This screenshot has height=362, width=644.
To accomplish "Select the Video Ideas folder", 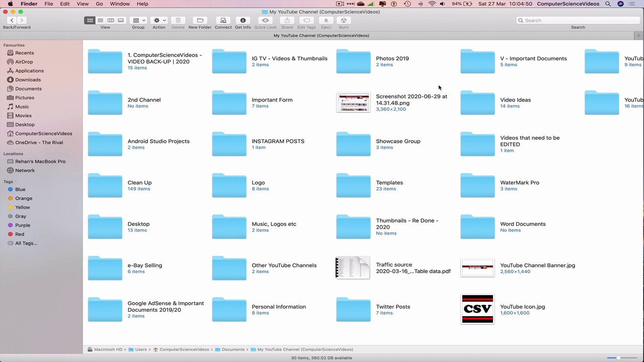I will point(477,103).
